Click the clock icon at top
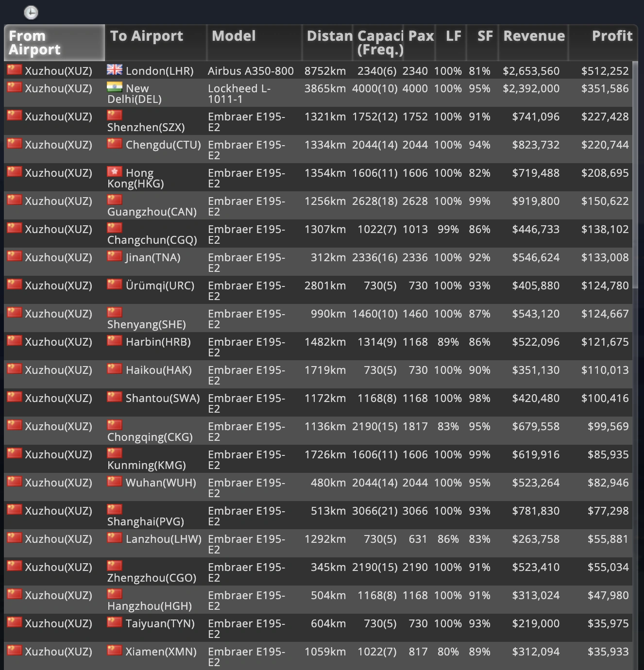 [31, 13]
